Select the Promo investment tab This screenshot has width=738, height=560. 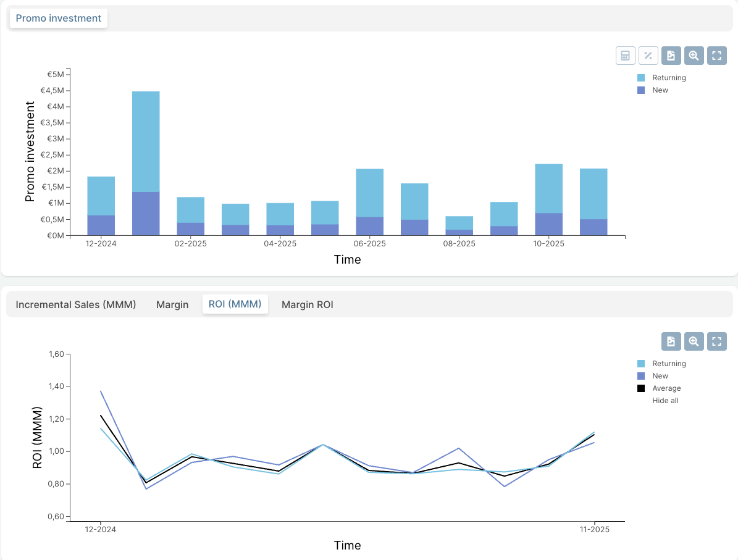[59, 19]
